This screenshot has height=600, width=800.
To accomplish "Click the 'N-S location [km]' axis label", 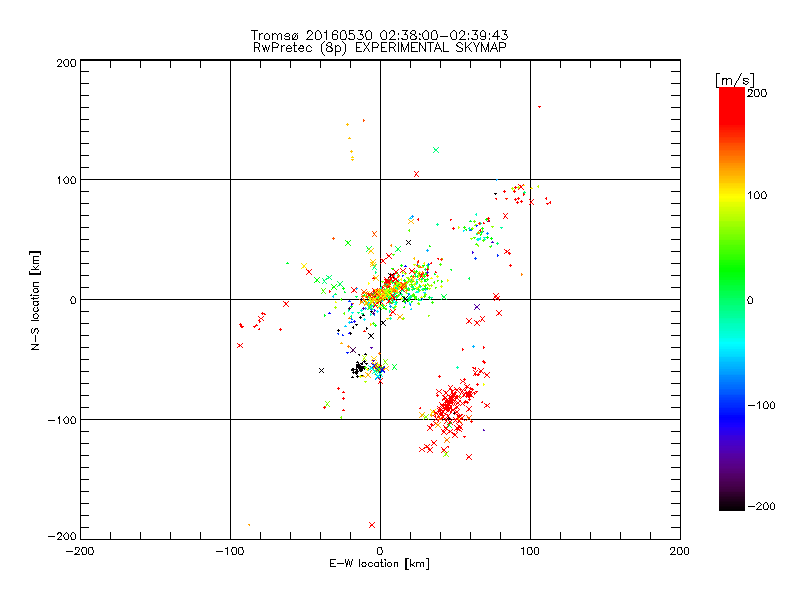I will click(35, 301).
